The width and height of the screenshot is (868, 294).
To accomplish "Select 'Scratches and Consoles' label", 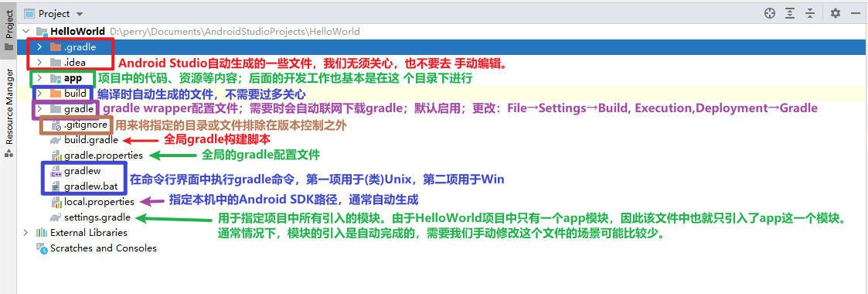I will 104,248.
